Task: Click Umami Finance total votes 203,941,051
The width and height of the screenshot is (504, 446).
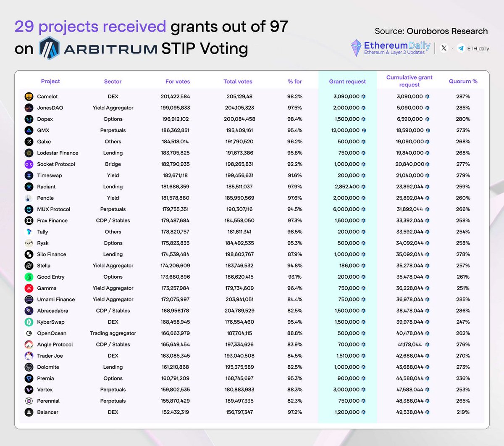Action: (239, 300)
